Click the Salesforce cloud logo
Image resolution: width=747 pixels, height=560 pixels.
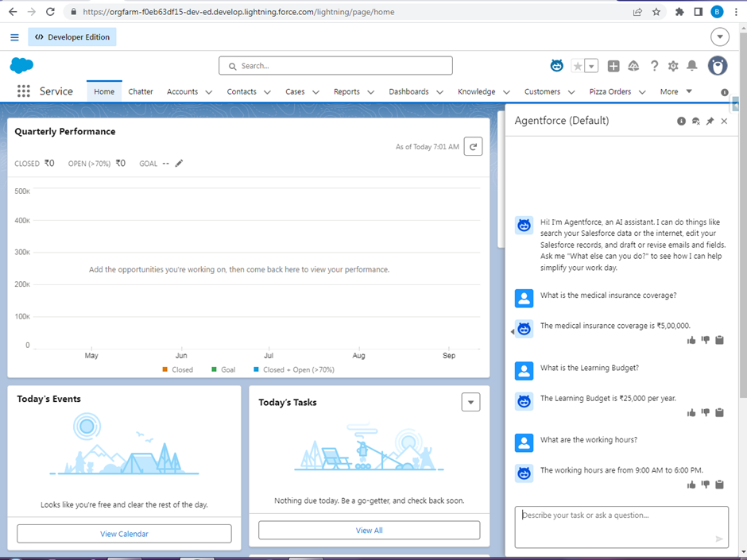tap(21, 65)
